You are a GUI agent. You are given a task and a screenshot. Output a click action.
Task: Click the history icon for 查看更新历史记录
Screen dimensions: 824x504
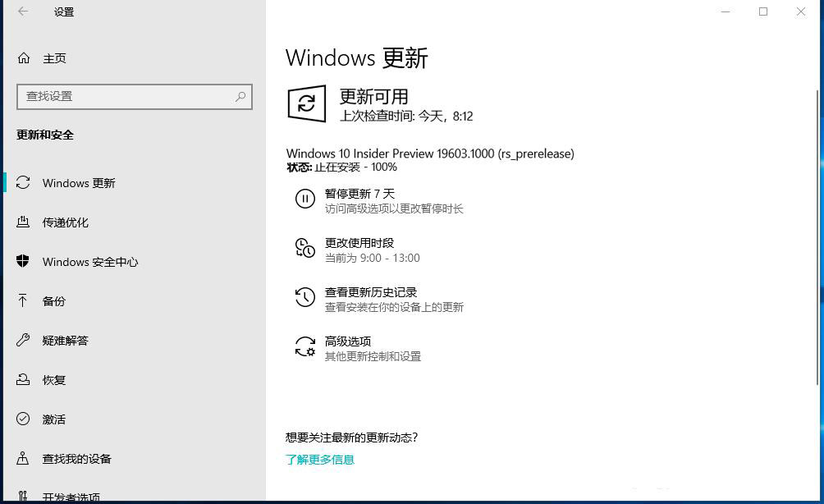304,297
